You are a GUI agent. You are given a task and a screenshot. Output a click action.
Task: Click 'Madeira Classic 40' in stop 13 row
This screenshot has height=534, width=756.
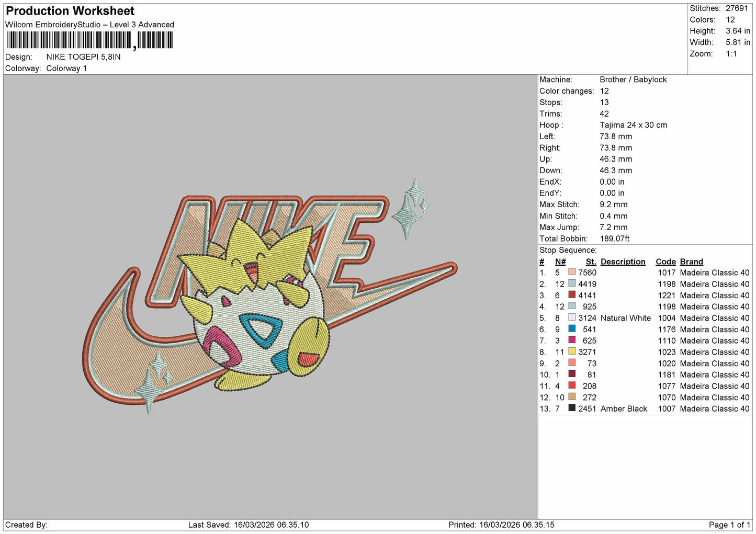[x=714, y=408]
